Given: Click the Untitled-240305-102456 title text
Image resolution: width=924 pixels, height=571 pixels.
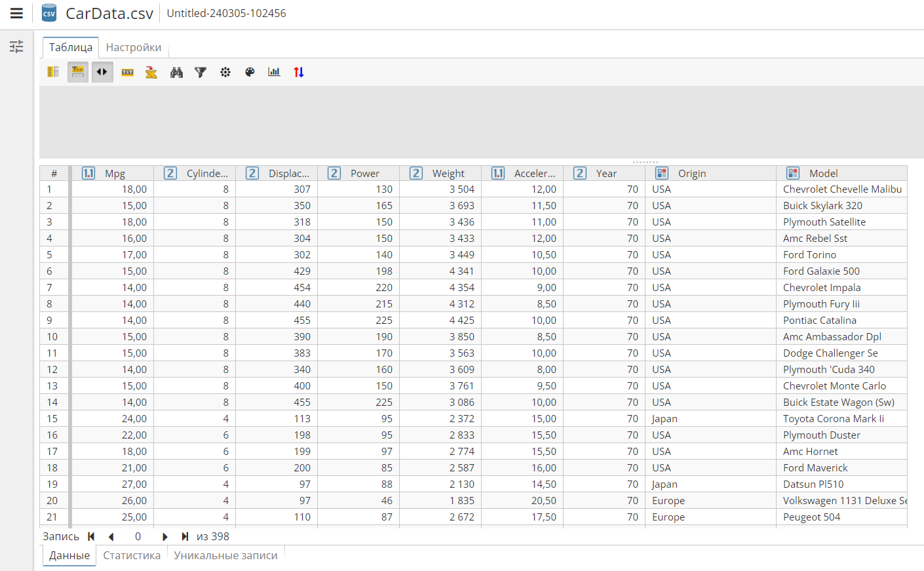Looking at the screenshot, I should (x=226, y=13).
